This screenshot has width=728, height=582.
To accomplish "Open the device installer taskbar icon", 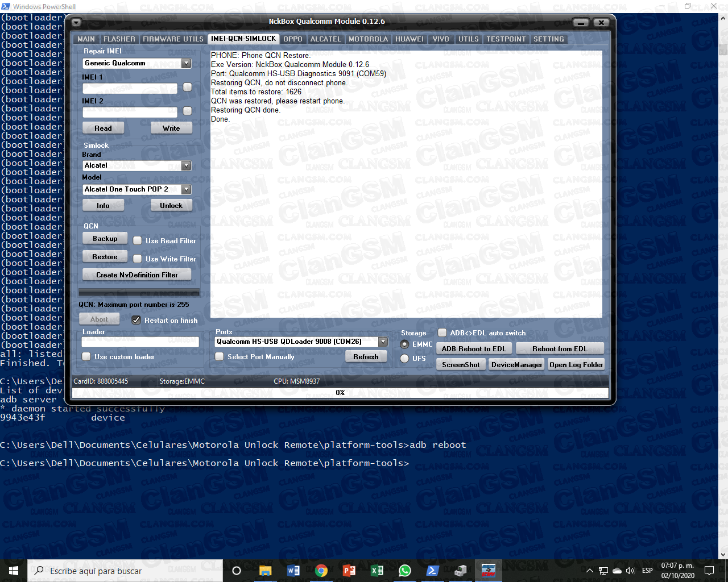I will [461, 571].
